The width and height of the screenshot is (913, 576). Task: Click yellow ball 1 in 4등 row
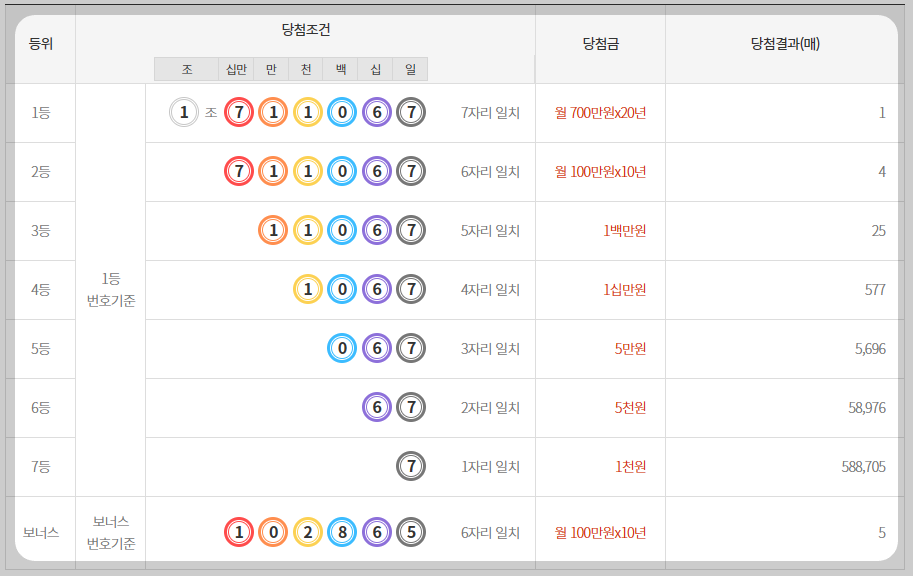308,289
